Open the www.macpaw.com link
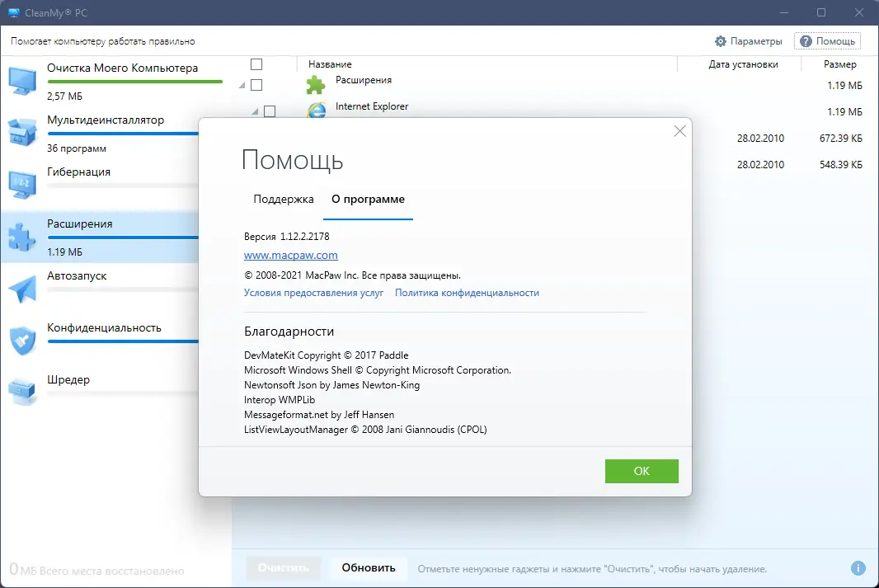 [290, 256]
